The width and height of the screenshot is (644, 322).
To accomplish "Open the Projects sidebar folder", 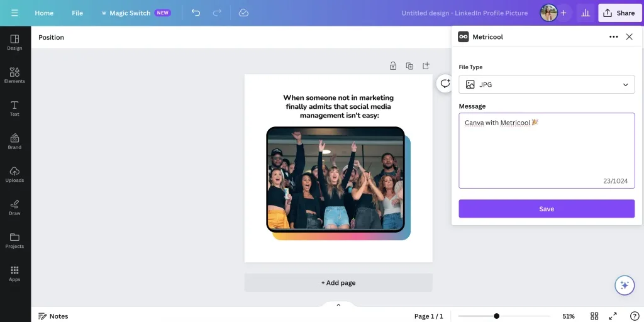I will pyautogui.click(x=14, y=241).
